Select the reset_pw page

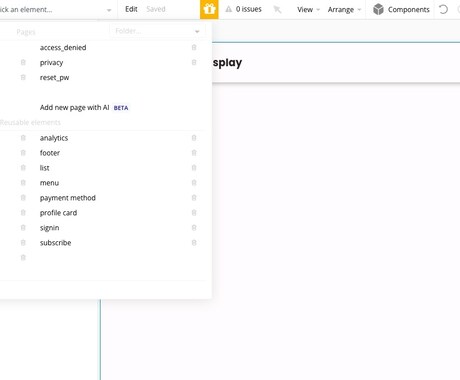pos(54,78)
